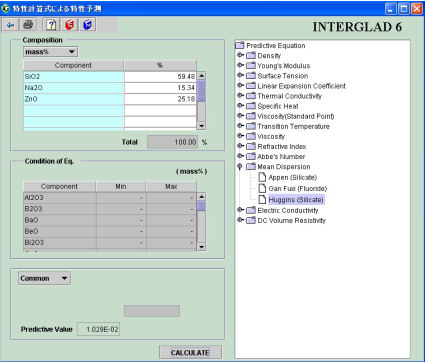Select Appen (Silicate) equation

click(x=292, y=177)
